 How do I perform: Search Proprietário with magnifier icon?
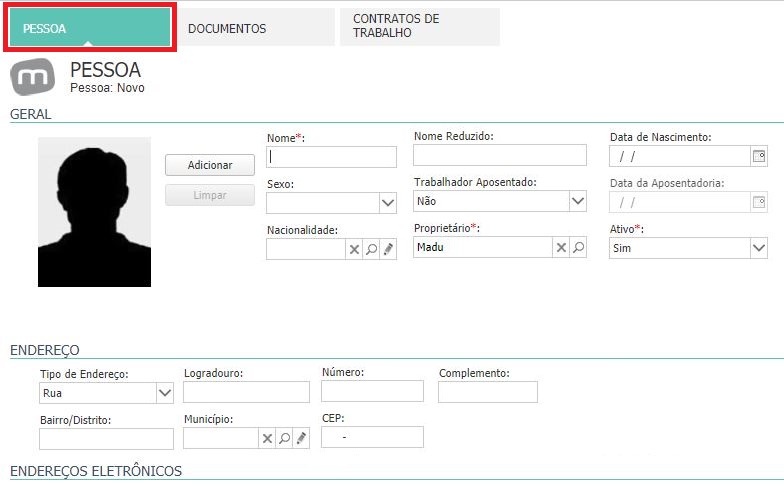tap(578, 247)
